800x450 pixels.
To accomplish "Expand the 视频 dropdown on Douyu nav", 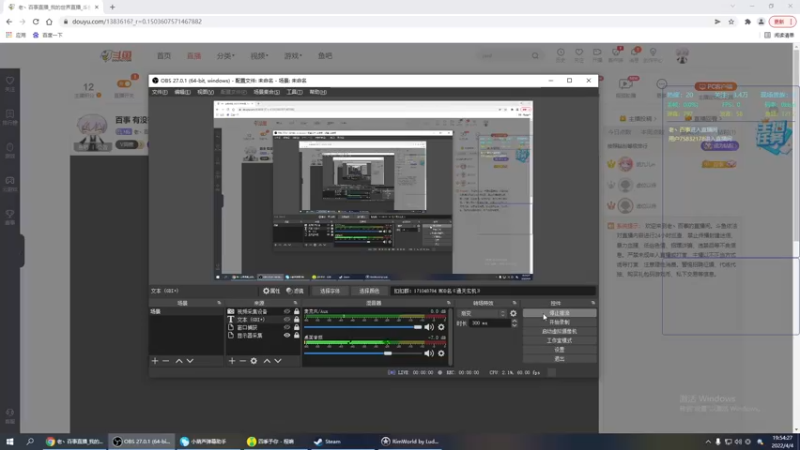I will [x=259, y=56].
